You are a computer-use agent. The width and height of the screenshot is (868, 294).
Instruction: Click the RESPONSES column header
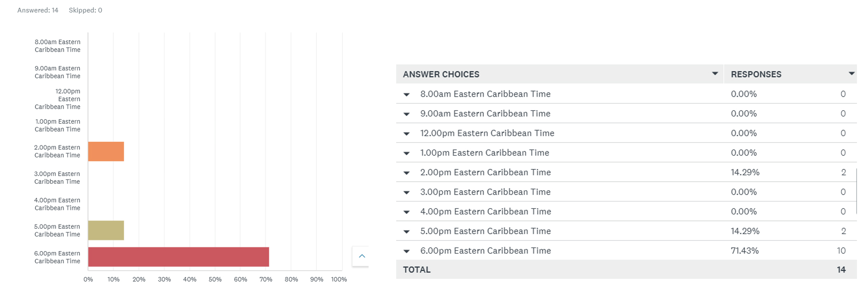[x=756, y=74]
